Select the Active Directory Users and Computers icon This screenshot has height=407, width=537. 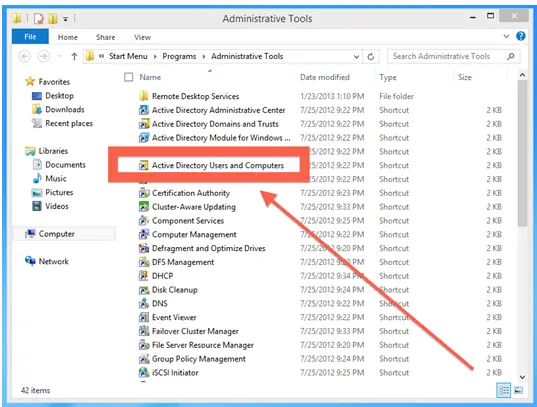point(143,165)
